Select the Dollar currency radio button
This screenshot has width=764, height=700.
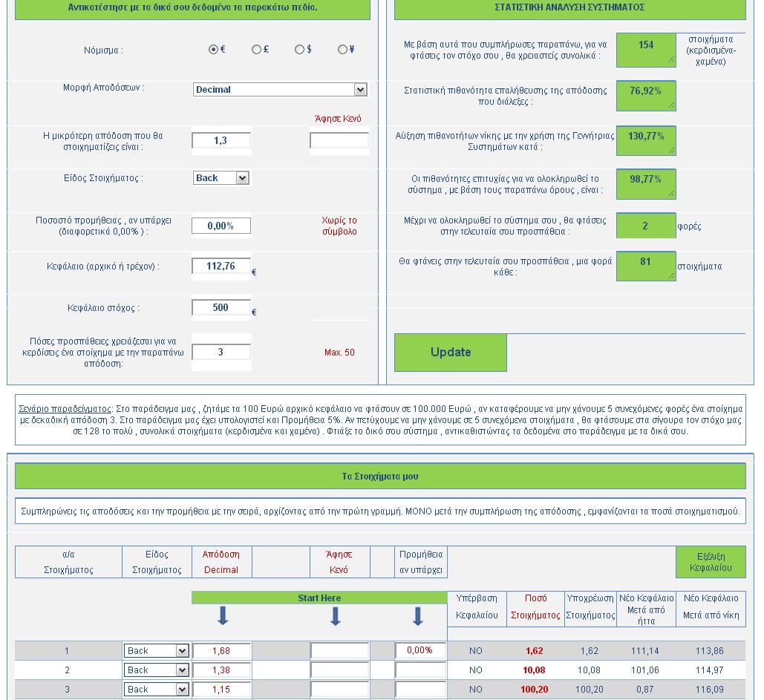click(x=299, y=50)
